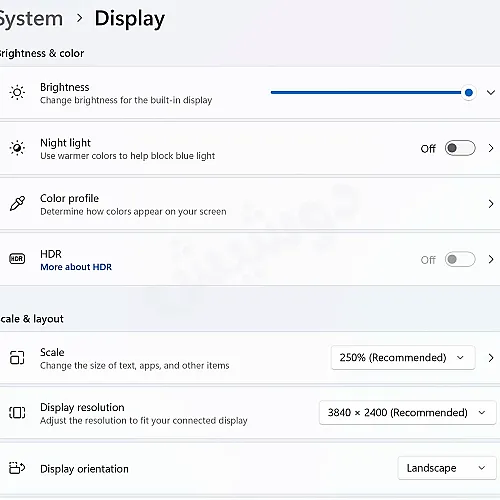The height and width of the screenshot is (500, 500).
Task: Go back to System breadcrumb
Action: 31,19
